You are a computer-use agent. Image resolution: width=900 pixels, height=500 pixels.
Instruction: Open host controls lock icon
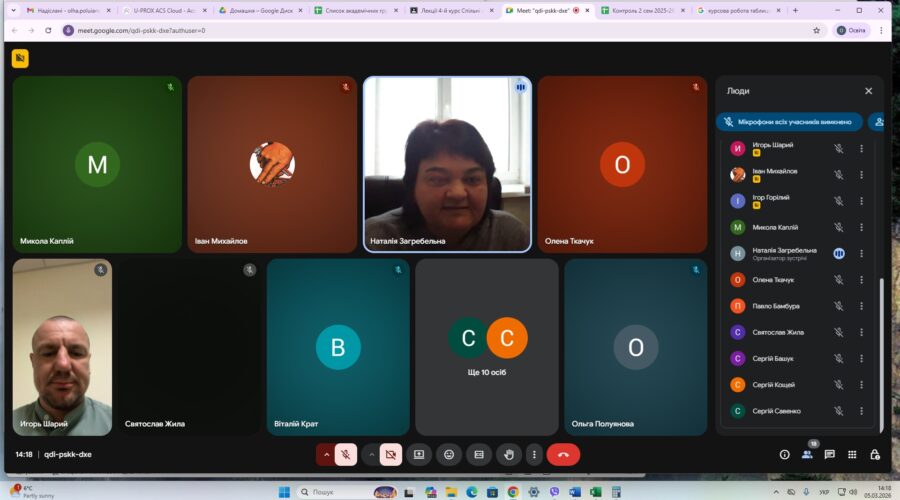875,454
